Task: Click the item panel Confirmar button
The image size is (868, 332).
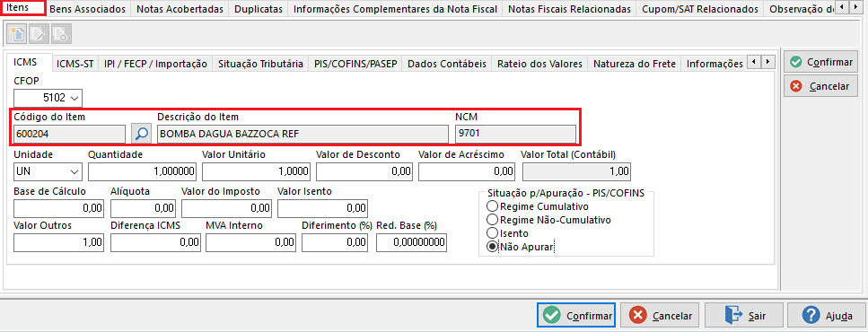Action: pos(821,62)
